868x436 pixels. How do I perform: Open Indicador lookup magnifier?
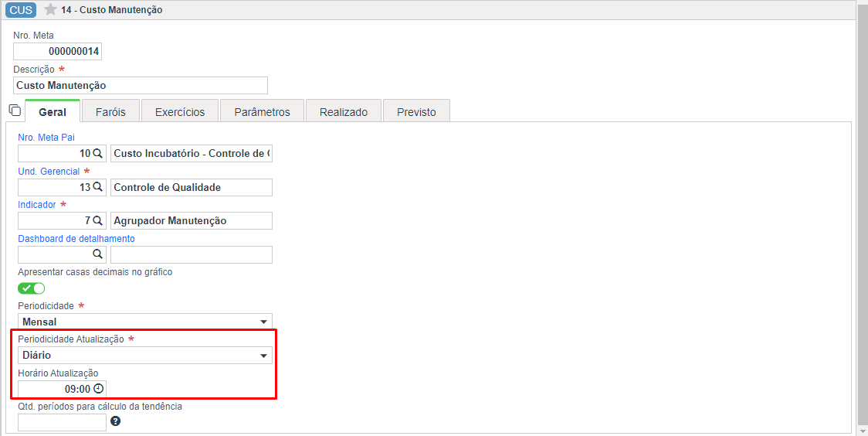97,220
